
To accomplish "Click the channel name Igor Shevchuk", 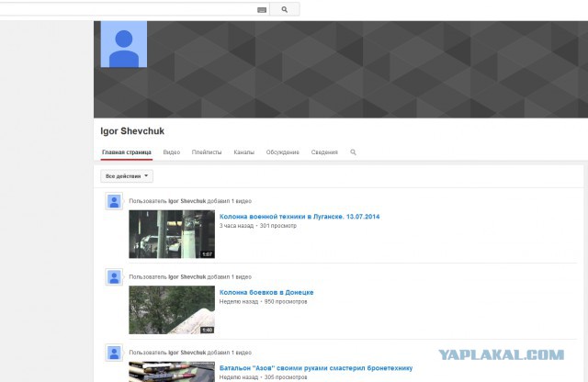I will pyautogui.click(x=132, y=130).
